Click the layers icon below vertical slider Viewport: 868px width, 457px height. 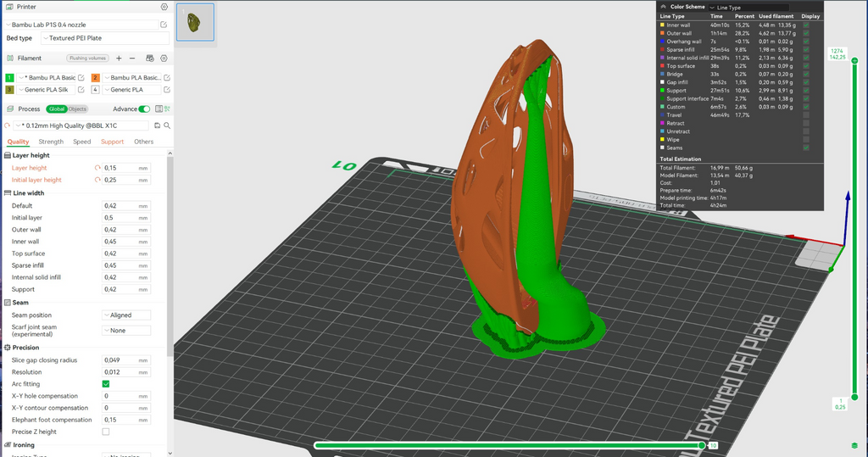(854, 445)
